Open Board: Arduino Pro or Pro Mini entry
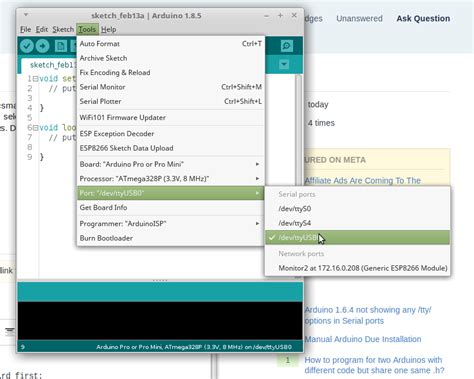Image resolution: width=474 pixels, height=379 pixels. [171, 164]
